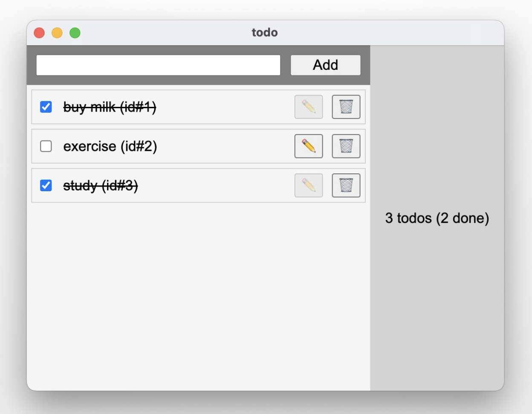Uncheck the study todo checkbox
This screenshot has width=532, height=414.
[x=46, y=185]
